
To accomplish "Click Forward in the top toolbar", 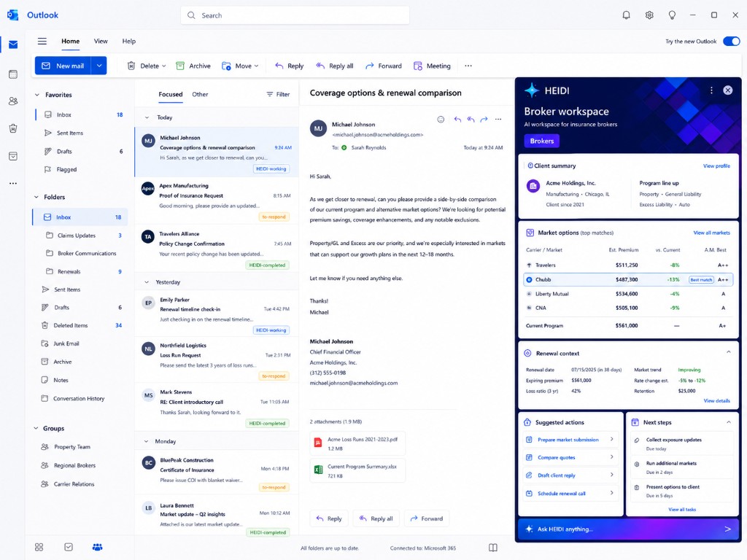I will (384, 66).
